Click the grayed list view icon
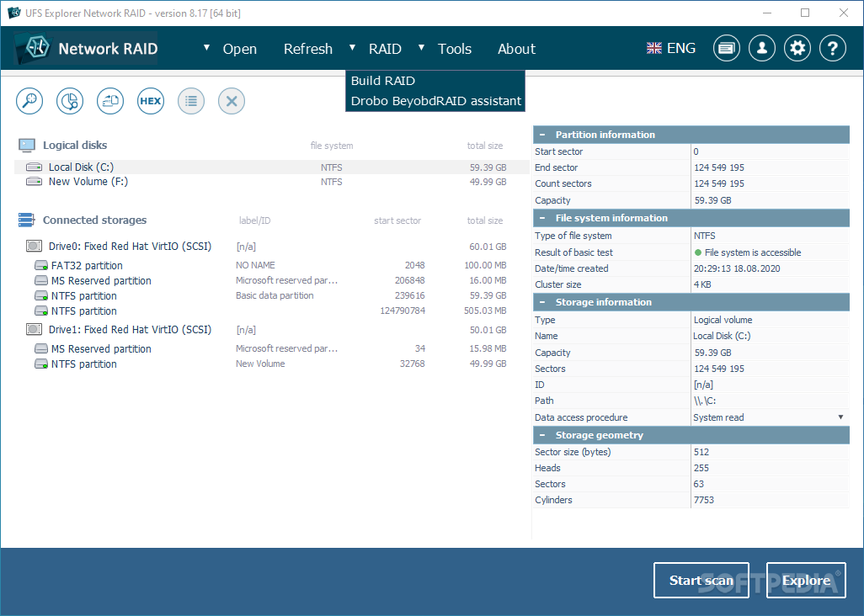This screenshot has width=864, height=616. [x=191, y=101]
